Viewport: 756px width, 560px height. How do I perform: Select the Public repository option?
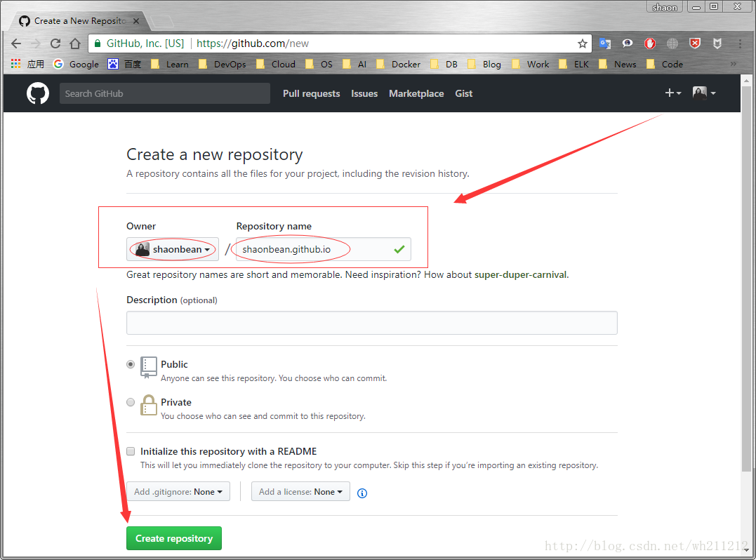pyautogui.click(x=131, y=364)
